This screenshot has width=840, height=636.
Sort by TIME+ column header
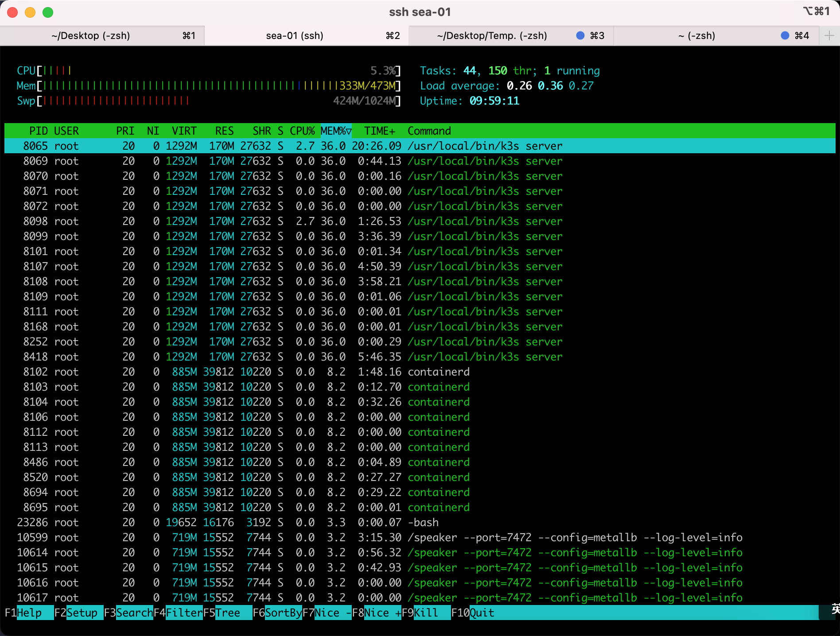pos(380,131)
